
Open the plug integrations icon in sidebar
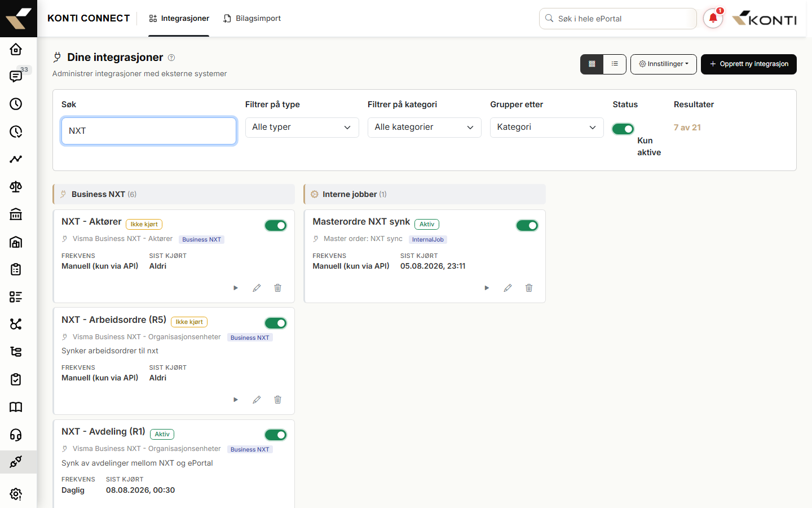pyautogui.click(x=16, y=462)
